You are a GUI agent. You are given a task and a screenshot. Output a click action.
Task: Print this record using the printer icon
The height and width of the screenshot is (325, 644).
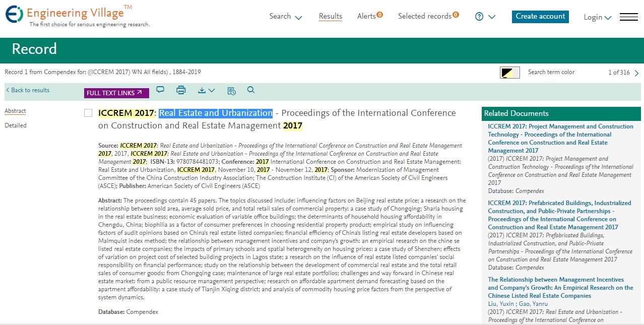pyautogui.click(x=181, y=90)
